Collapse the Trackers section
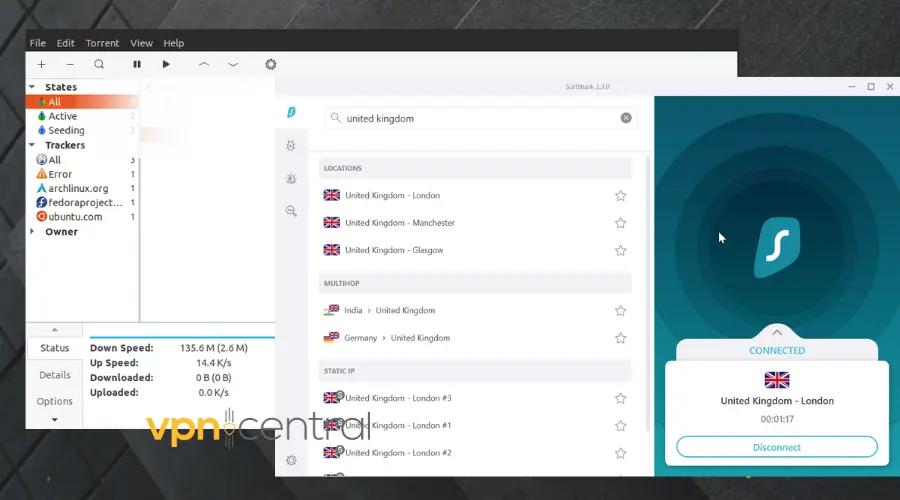Image resolution: width=900 pixels, height=500 pixels. [x=32, y=145]
